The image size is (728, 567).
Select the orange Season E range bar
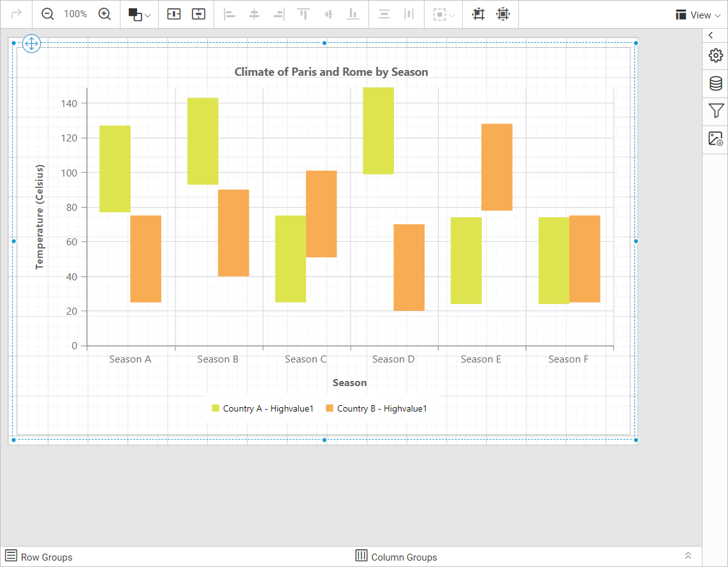497,167
